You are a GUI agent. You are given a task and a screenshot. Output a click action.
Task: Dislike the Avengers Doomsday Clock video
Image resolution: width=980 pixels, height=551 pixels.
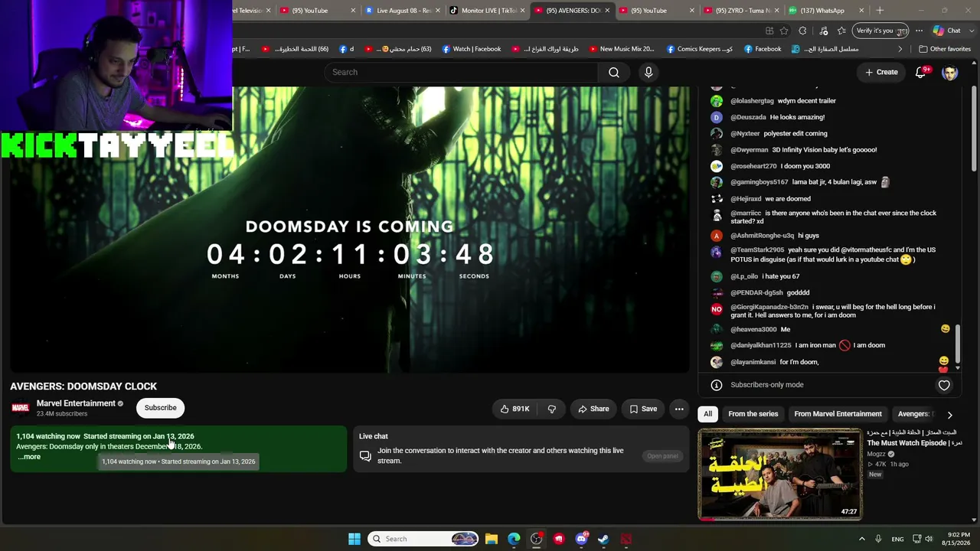click(x=551, y=409)
